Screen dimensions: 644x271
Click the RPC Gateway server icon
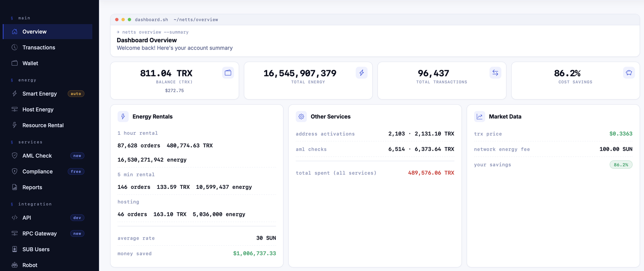[x=14, y=233]
